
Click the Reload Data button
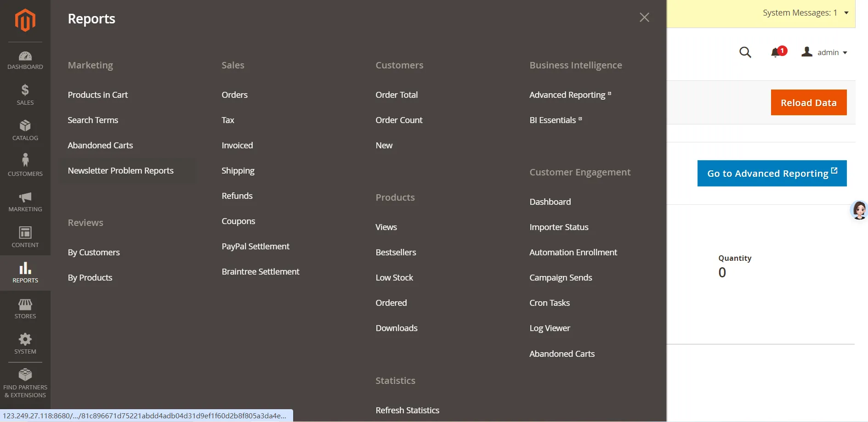coord(809,102)
